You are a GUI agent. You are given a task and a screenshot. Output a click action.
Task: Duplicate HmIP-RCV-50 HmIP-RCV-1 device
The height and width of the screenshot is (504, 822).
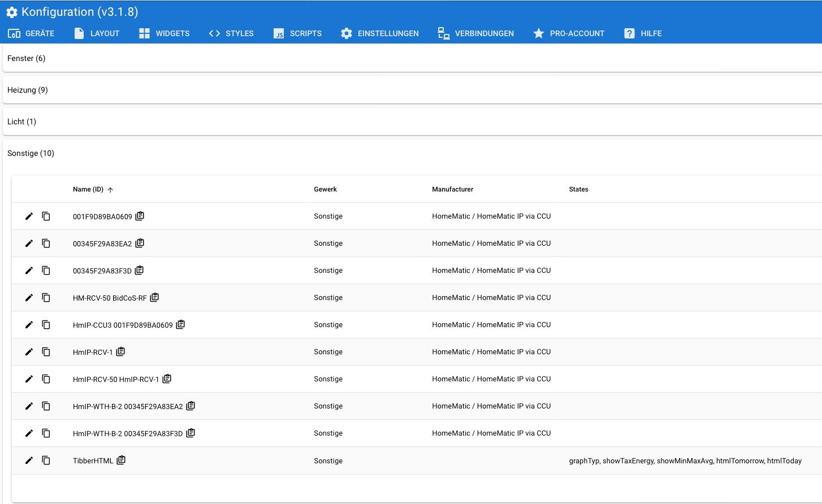tap(46, 379)
